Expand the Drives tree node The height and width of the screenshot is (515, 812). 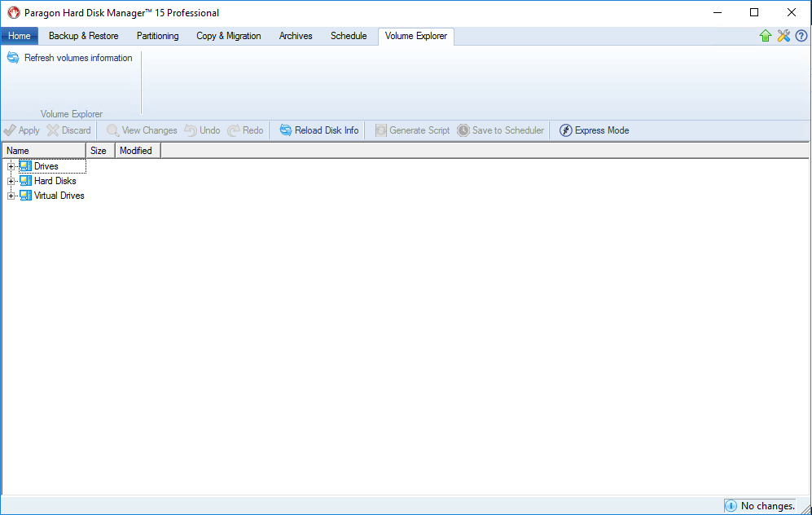(x=11, y=166)
